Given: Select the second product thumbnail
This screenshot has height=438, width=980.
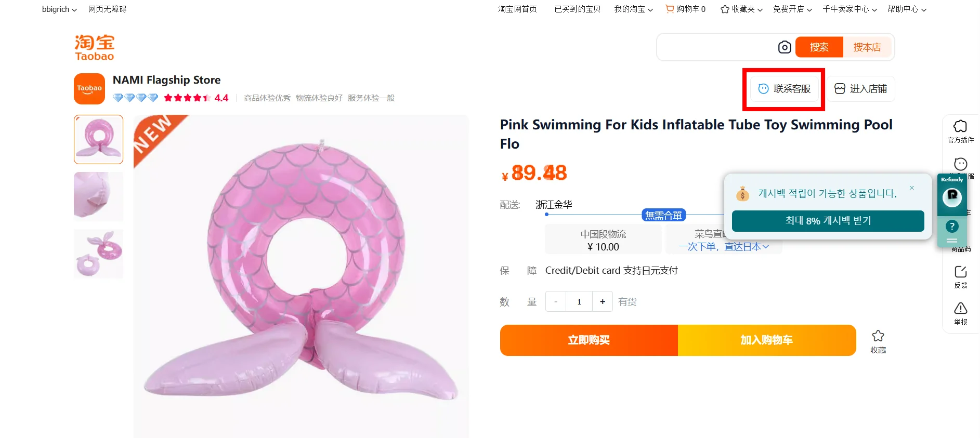Looking at the screenshot, I should coord(99,196).
